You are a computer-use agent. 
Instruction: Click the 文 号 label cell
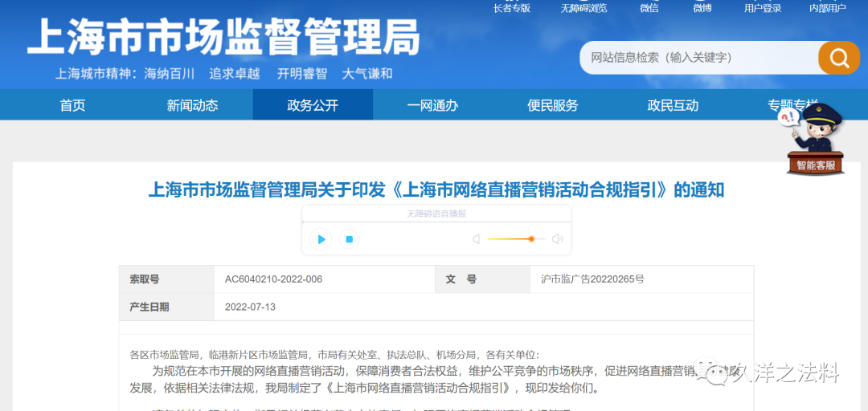pyautogui.click(x=482, y=279)
